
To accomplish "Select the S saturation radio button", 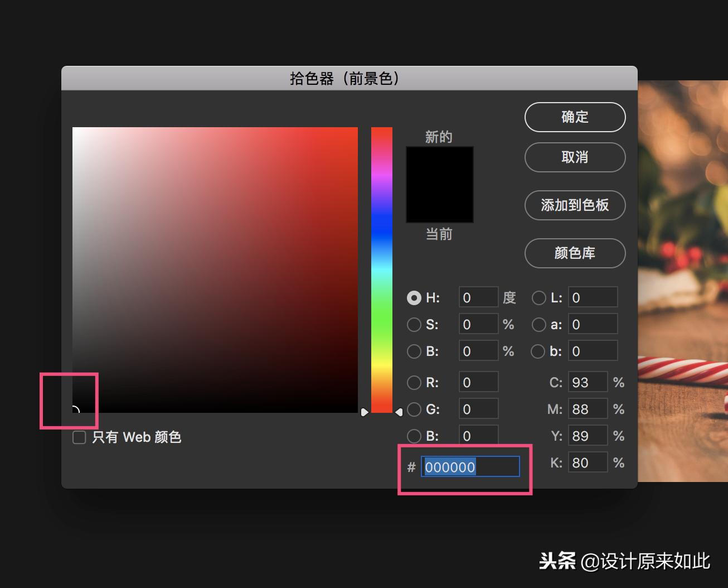I will coord(414,324).
